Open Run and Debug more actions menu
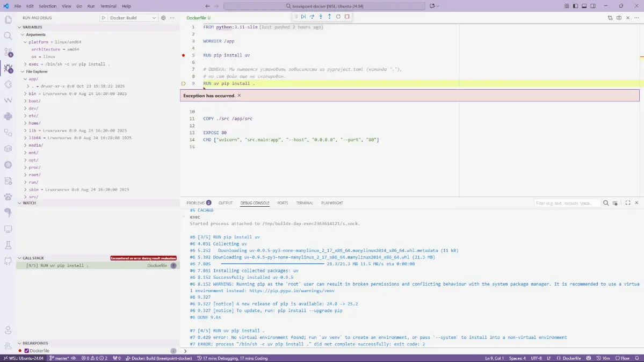 tap(172, 18)
